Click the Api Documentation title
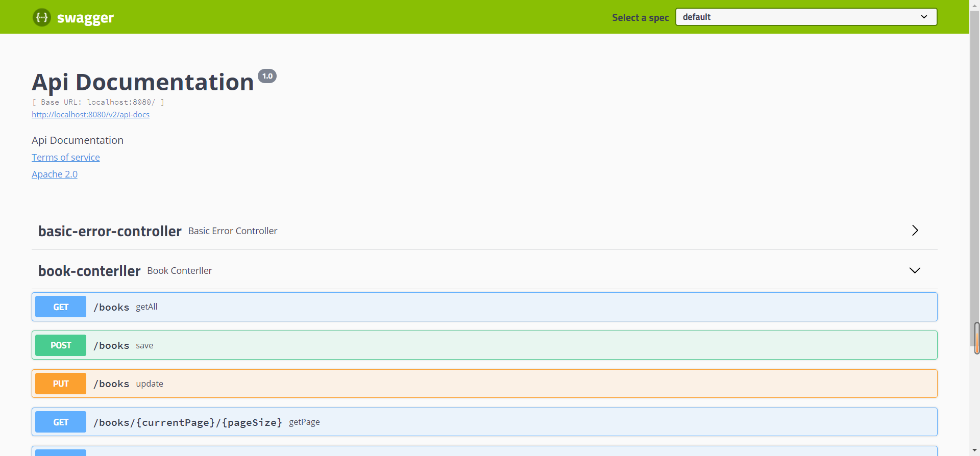Image resolution: width=980 pixels, height=456 pixels. [x=143, y=82]
